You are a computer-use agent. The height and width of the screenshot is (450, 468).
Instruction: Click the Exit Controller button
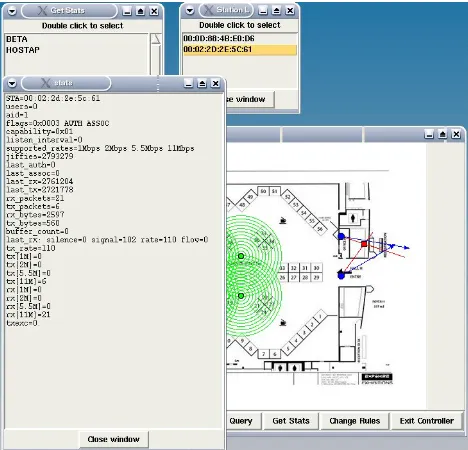click(x=427, y=421)
